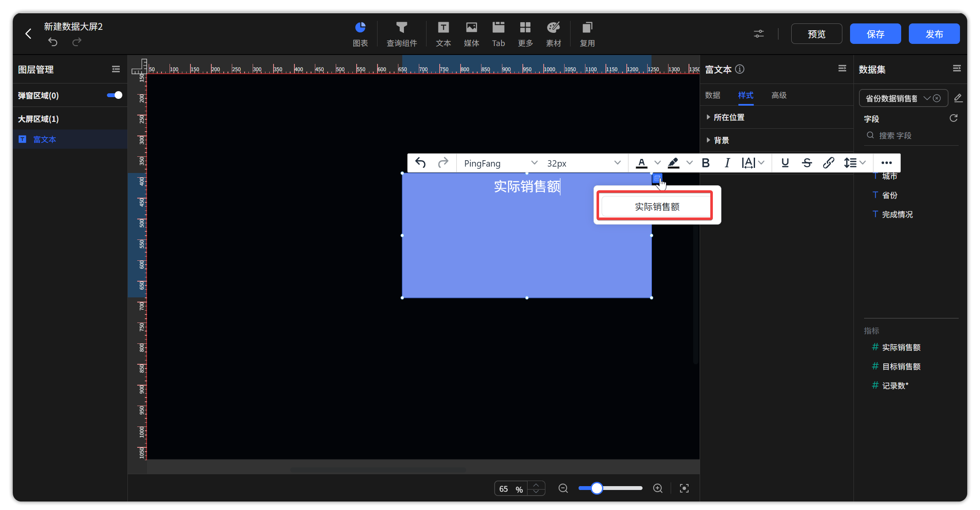Fit canvas to screen icon
This screenshot has width=980, height=510.
pyautogui.click(x=684, y=488)
